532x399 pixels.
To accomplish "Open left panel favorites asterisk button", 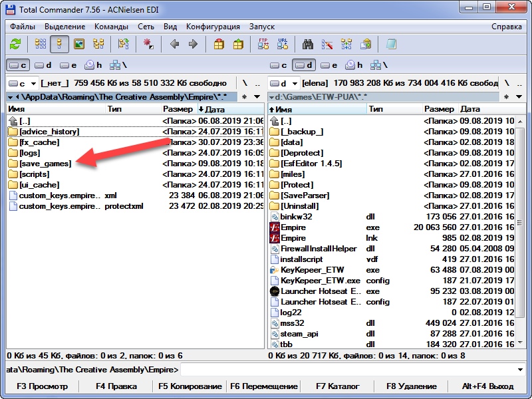I will 244,97.
